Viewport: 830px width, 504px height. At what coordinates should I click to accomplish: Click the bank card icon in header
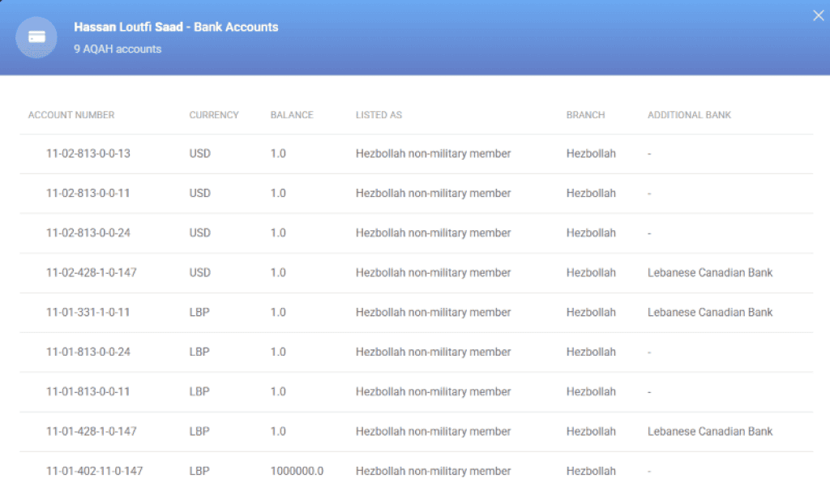(x=36, y=37)
